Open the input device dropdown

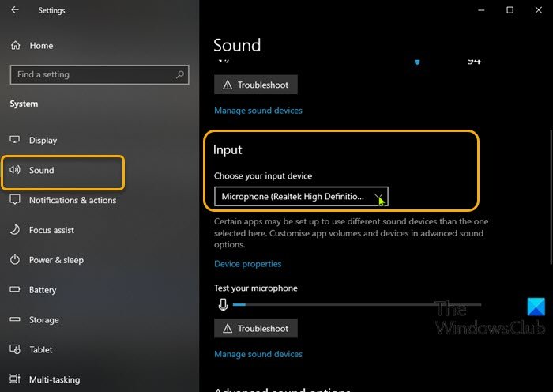pyautogui.click(x=301, y=196)
